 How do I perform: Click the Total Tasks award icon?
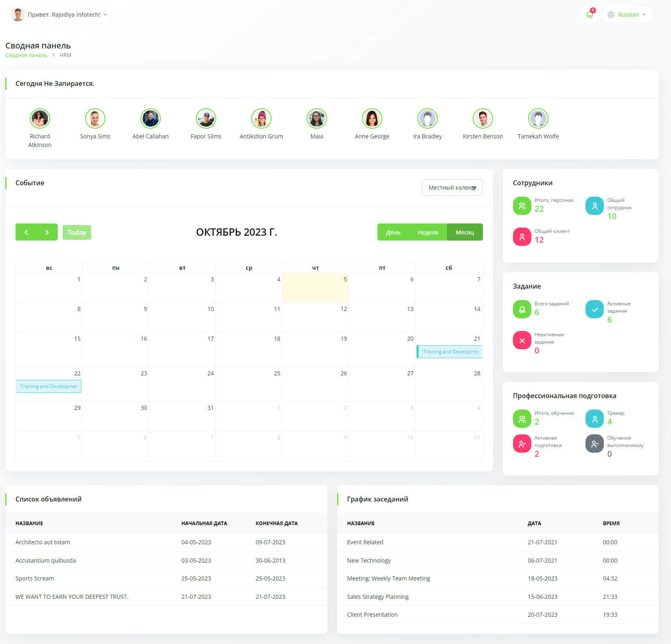click(522, 309)
